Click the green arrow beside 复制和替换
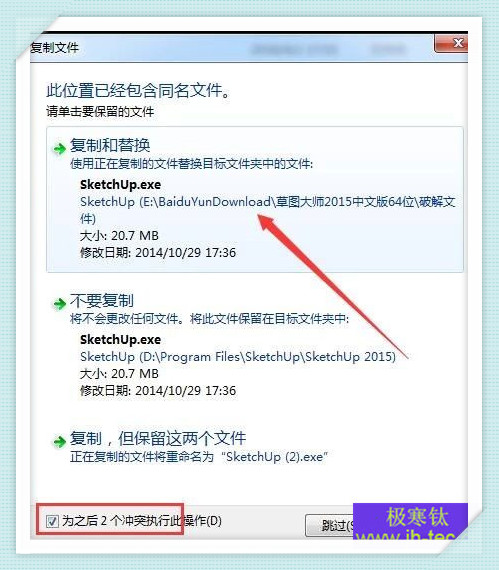The width and height of the screenshot is (499, 570). pos(59,149)
